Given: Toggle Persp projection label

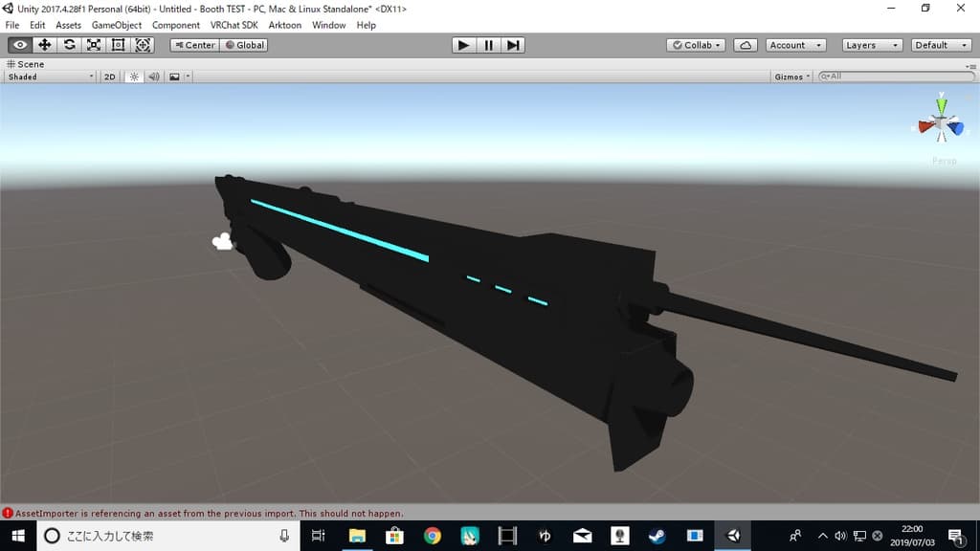Looking at the screenshot, I should coord(944,161).
